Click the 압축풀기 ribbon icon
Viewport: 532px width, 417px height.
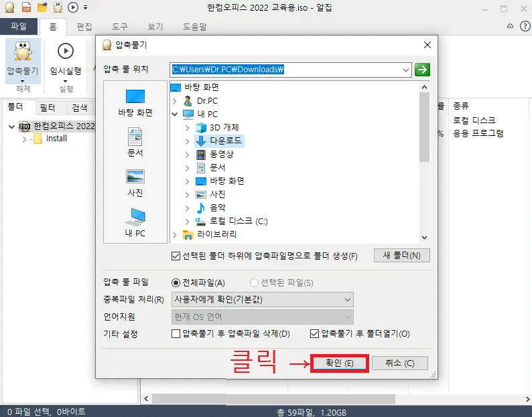click(x=23, y=52)
